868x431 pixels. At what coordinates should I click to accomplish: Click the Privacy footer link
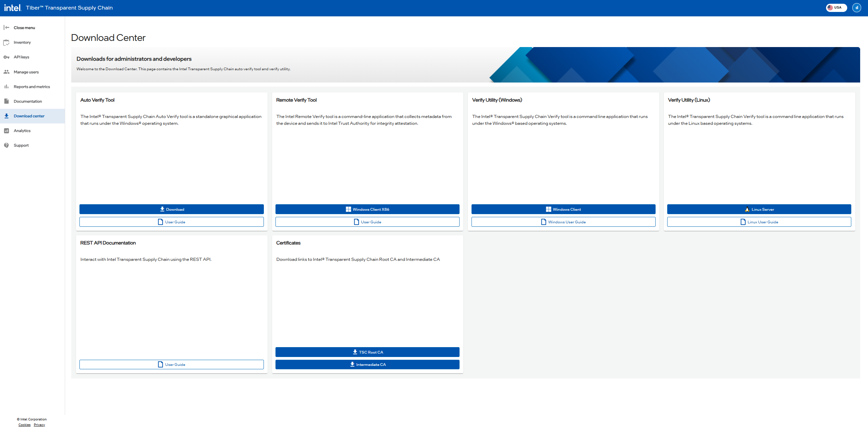40,425
